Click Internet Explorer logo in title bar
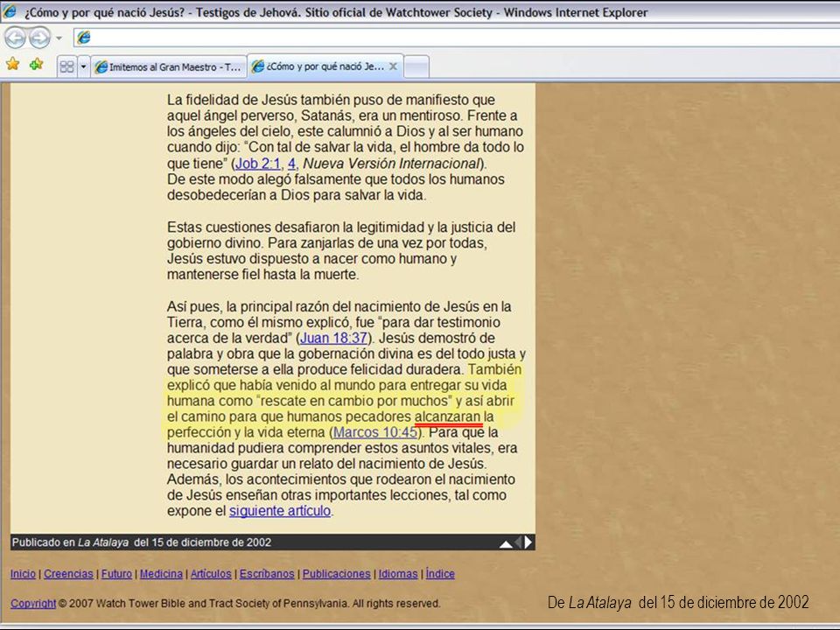Viewport: 840px width, 630px height. coord(10,11)
